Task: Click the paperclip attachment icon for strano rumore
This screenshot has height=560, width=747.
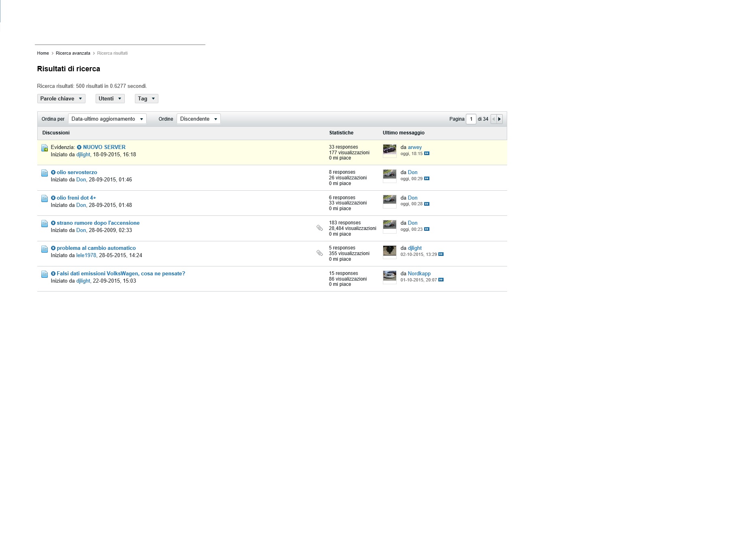Action: [320, 228]
